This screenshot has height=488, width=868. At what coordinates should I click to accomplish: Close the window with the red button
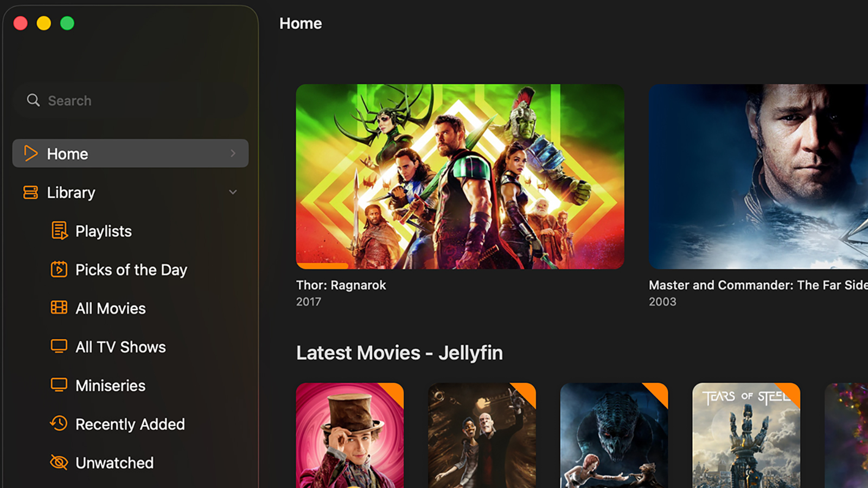(x=21, y=23)
